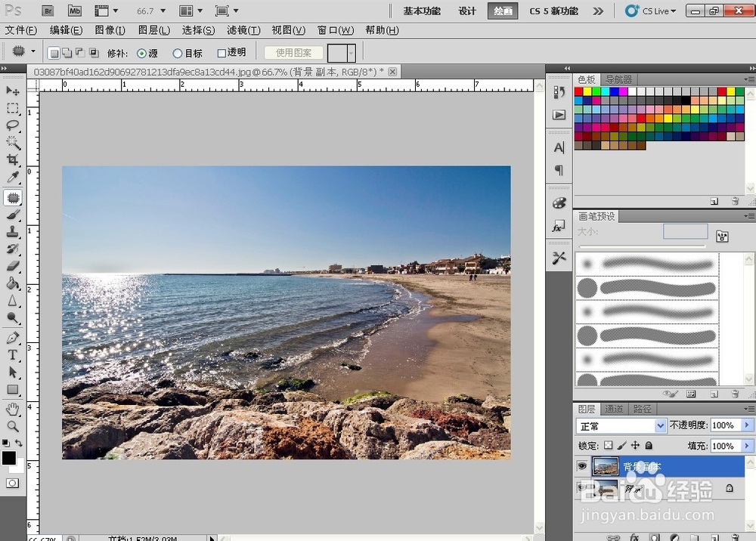The image size is (756, 541).
Task: Select the 背景 副本 layer thumbnail
Action: pyautogui.click(x=605, y=467)
